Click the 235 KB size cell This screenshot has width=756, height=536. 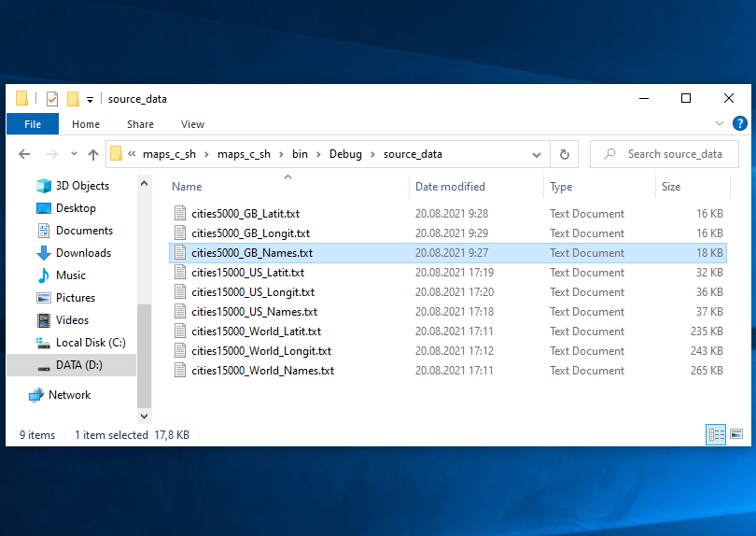[707, 331]
